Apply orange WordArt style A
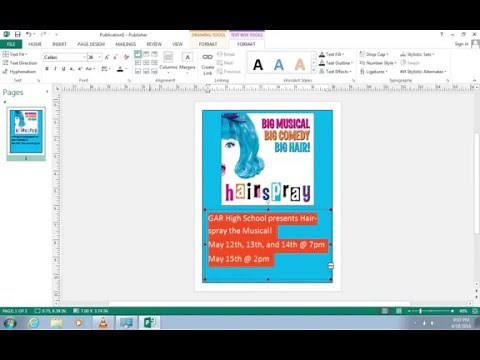The height and width of the screenshot is (360, 480). pos(300,65)
